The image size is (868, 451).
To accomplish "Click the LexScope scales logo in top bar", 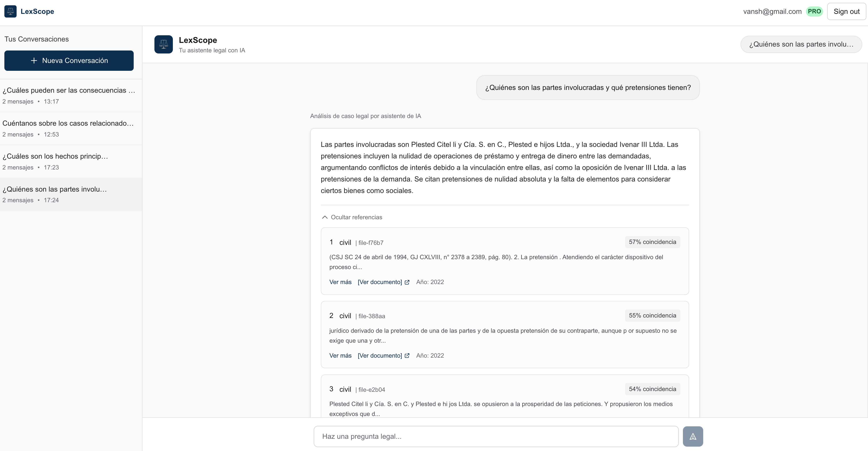I will [10, 12].
